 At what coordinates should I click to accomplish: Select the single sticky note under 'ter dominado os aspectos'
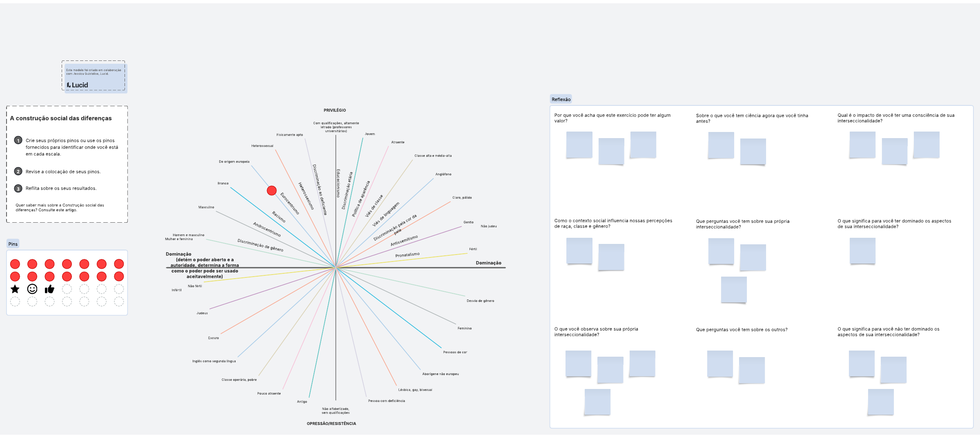(x=862, y=251)
